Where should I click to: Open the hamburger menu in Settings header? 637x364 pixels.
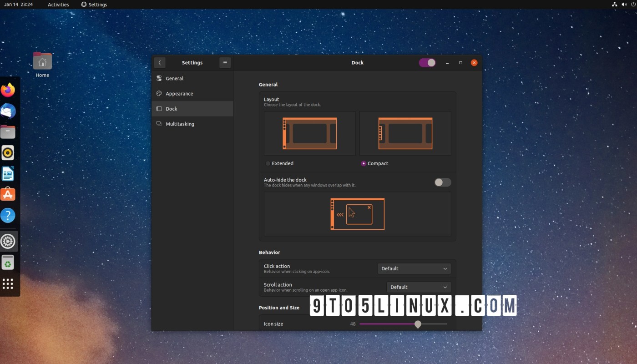tap(225, 63)
